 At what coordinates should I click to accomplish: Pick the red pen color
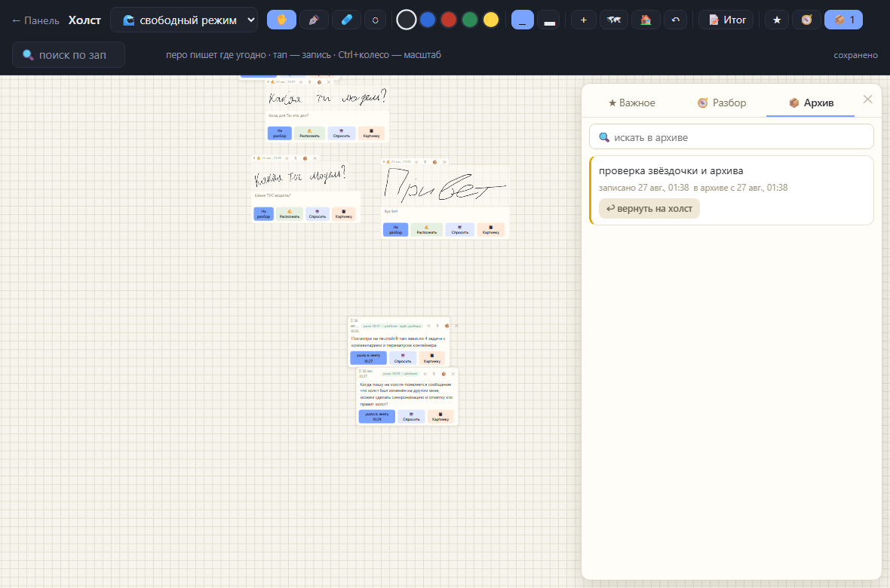(x=449, y=20)
